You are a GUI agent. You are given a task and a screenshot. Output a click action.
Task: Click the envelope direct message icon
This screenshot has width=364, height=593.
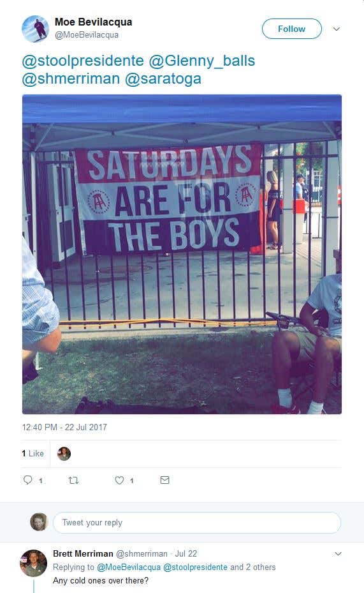coord(164,480)
